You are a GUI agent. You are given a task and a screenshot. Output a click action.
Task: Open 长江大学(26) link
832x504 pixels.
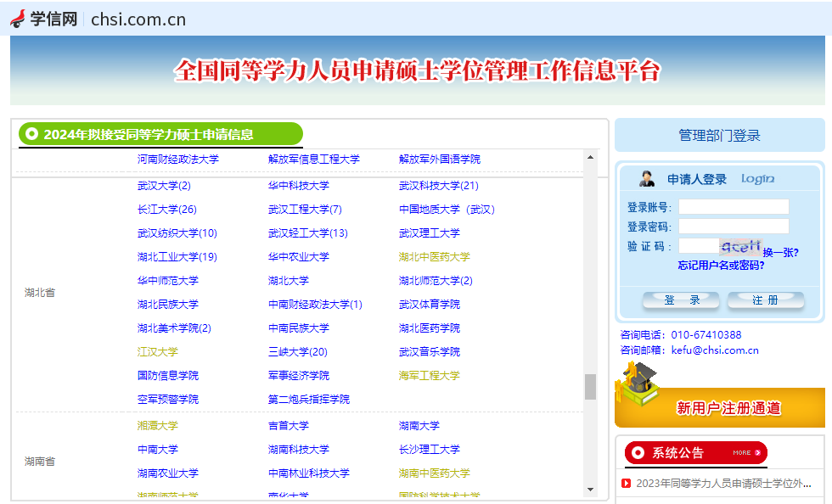[x=167, y=210]
